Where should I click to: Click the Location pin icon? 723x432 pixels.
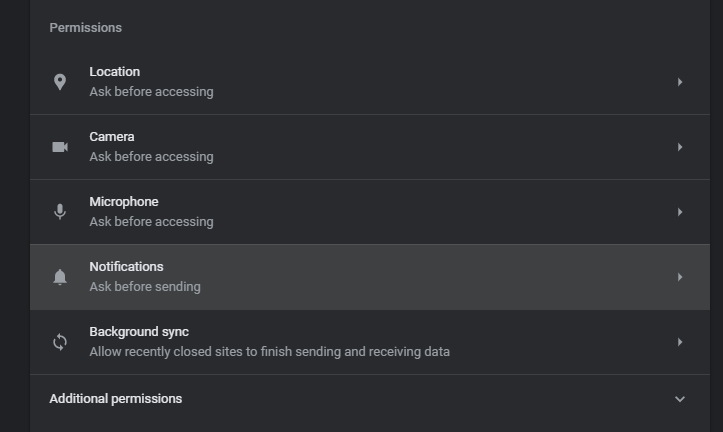pyautogui.click(x=60, y=82)
